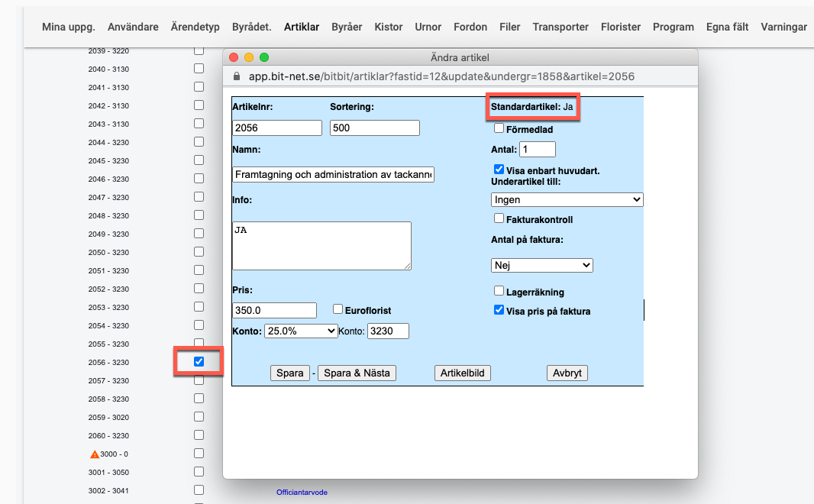814x504 pixels.
Task: Open the Kistor section
Action: (389, 27)
